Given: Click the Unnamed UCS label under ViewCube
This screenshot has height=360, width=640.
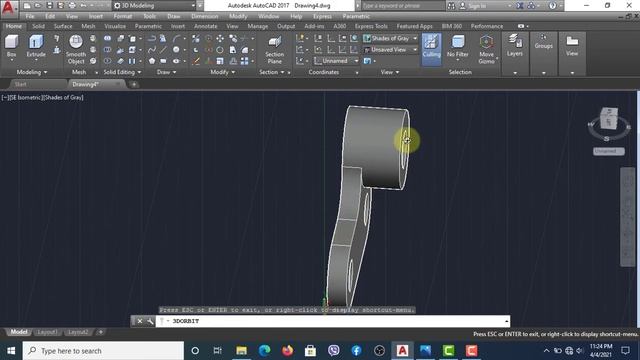Looking at the screenshot, I should coord(608,151).
